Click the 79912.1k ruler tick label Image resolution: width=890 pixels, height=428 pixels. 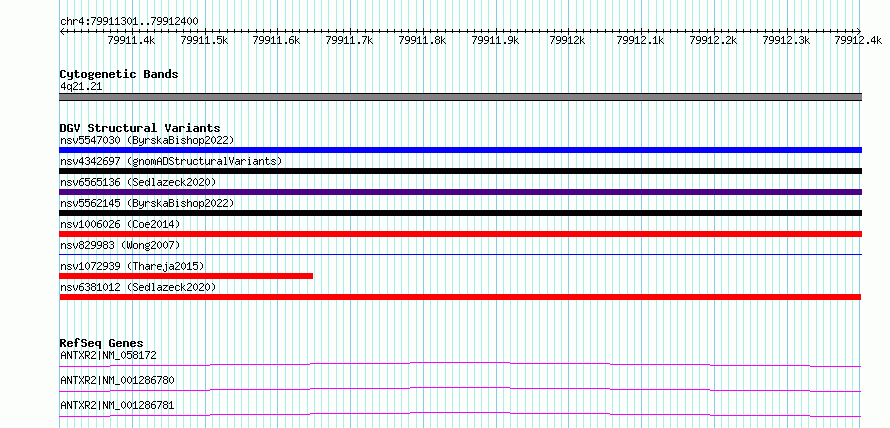[640, 40]
